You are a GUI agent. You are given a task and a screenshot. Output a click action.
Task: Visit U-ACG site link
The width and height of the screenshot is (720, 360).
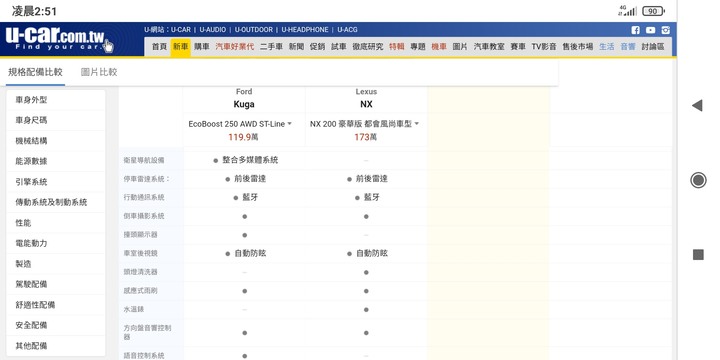click(x=347, y=30)
